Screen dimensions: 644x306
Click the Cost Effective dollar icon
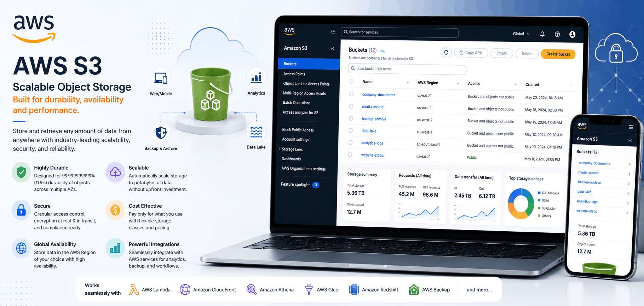pyautogui.click(x=115, y=210)
